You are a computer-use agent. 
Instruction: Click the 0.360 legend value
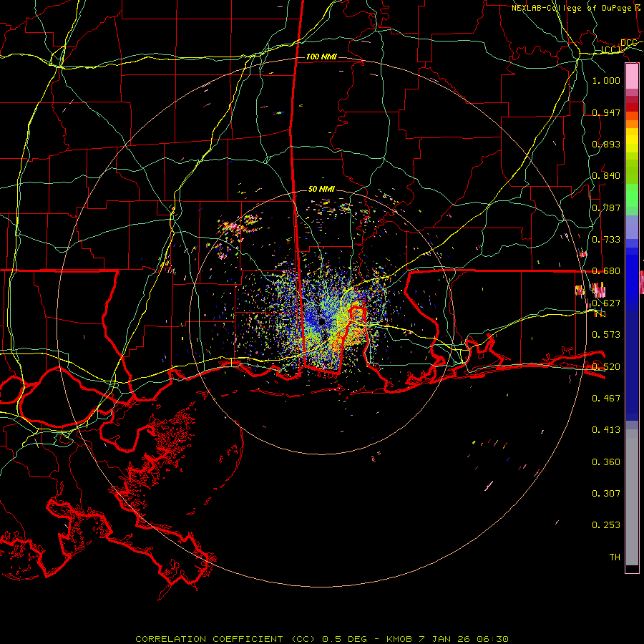(606, 462)
